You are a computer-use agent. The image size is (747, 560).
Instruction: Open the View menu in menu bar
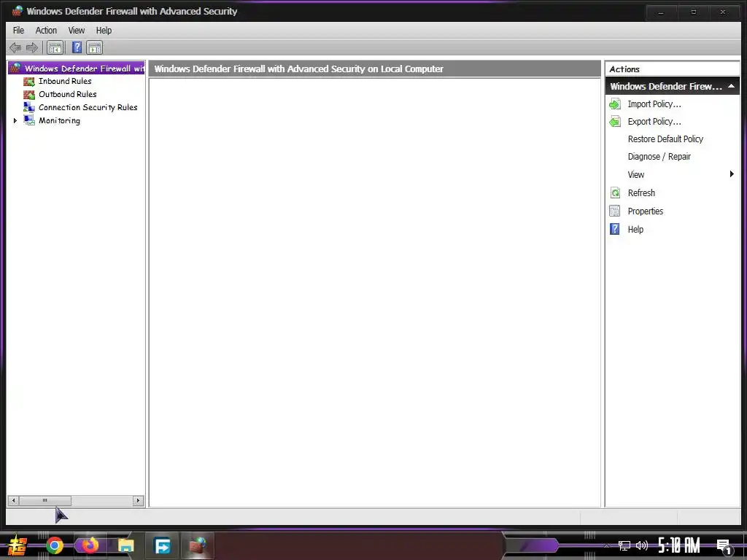(76, 31)
